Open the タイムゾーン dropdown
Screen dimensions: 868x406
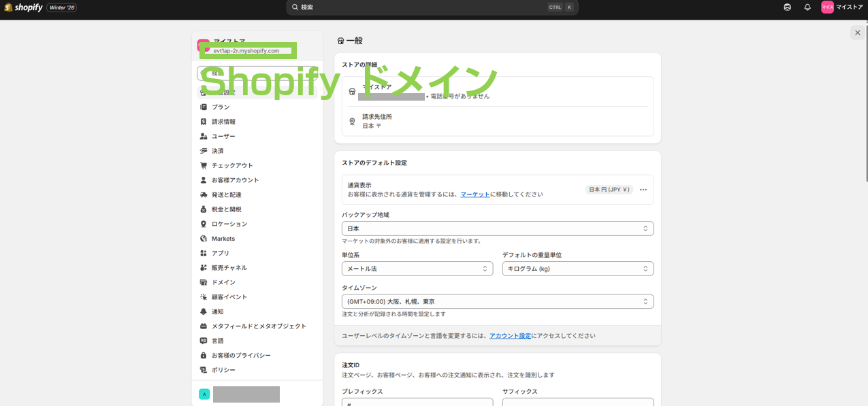tap(497, 301)
